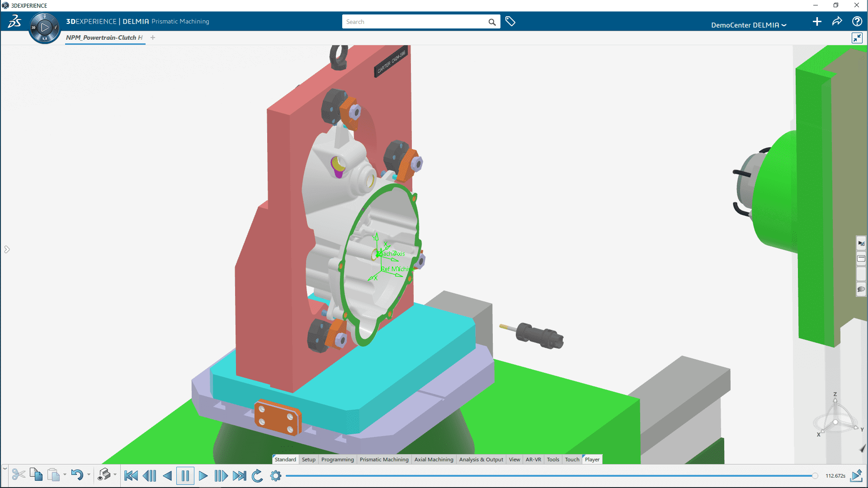The width and height of the screenshot is (868, 488).
Task: Click the Prismatic Machining tab
Action: pyautogui.click(x=384, y=459)
